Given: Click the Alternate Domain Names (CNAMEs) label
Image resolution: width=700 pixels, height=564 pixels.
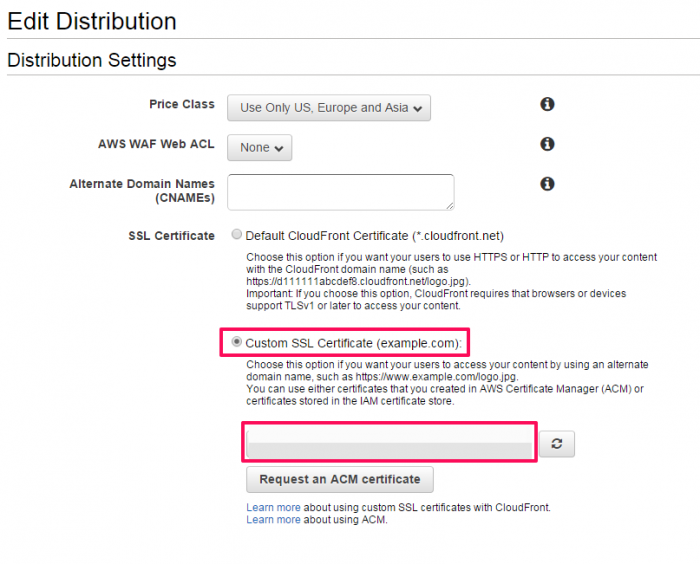Looking at the screenshot, I should (x=142, y=191).
